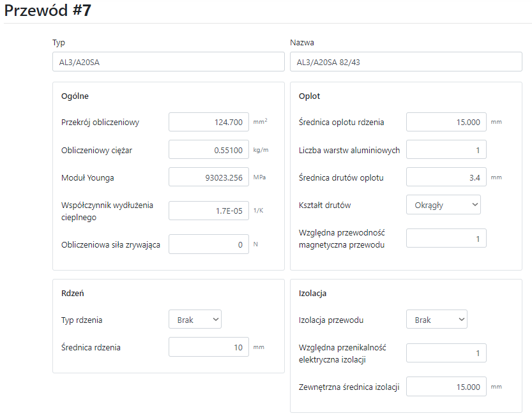
Task: Click the Średnica drutów oplotu field
Action: point(446,177)
